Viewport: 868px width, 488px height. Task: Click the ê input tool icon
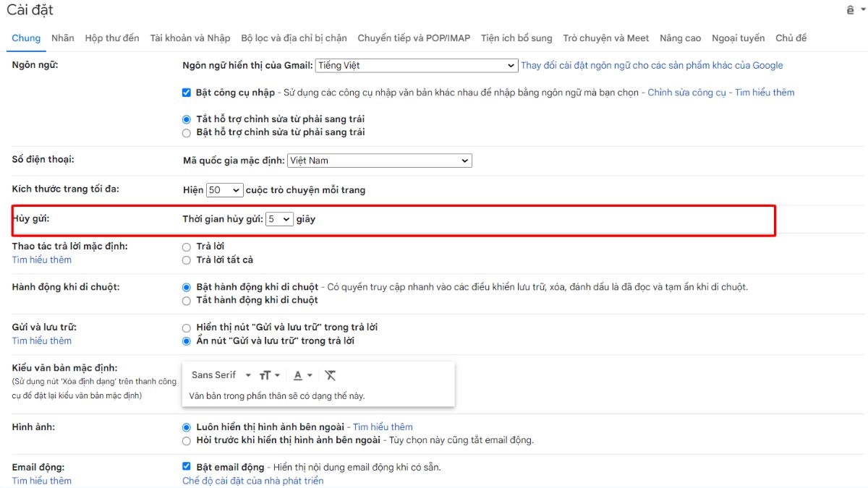point(851,10)
